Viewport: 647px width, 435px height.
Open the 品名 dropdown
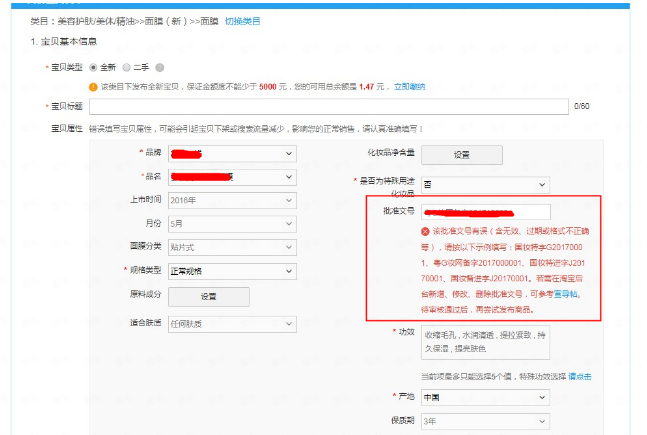coord(232,176)
